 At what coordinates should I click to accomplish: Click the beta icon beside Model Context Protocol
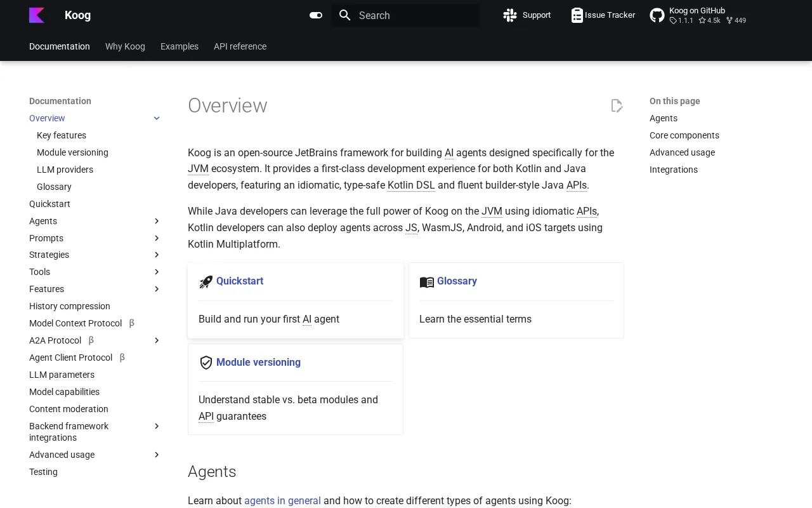click(x=132, y=323)
